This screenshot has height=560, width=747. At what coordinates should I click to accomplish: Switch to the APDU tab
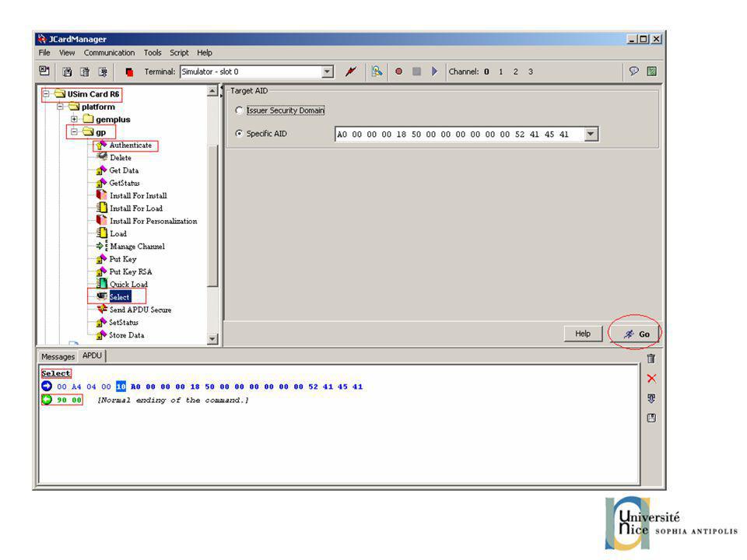(x=92, y=355)
